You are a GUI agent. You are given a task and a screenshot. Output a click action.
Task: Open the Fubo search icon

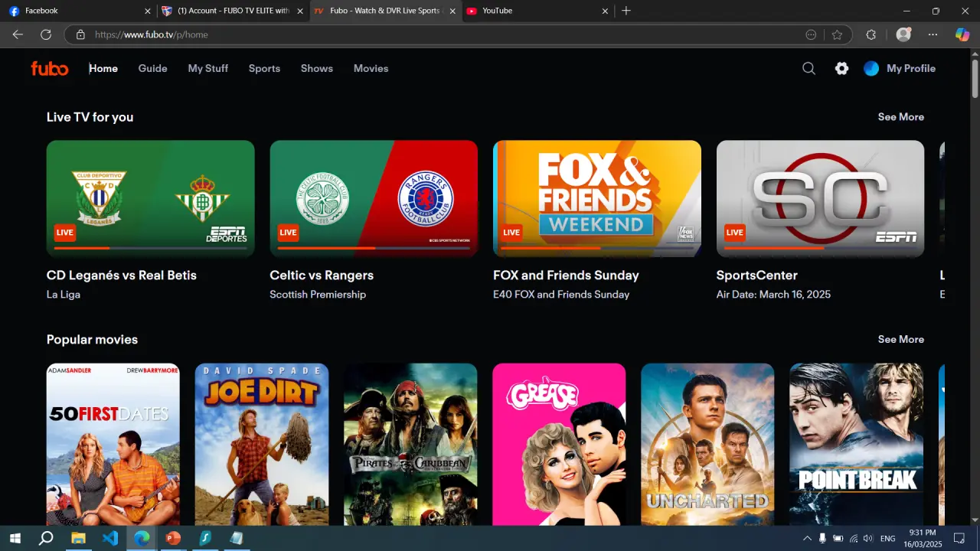(x=808, y=69)
